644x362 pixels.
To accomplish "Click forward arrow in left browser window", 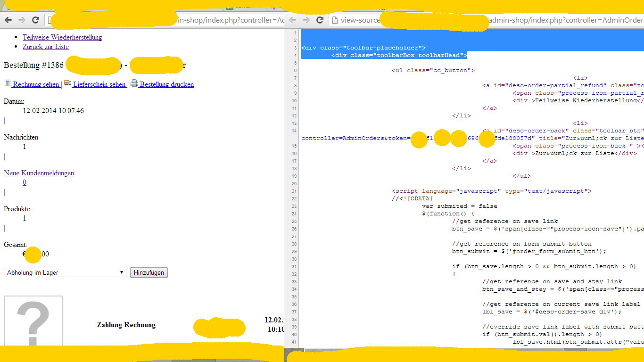I will (22, 20).
